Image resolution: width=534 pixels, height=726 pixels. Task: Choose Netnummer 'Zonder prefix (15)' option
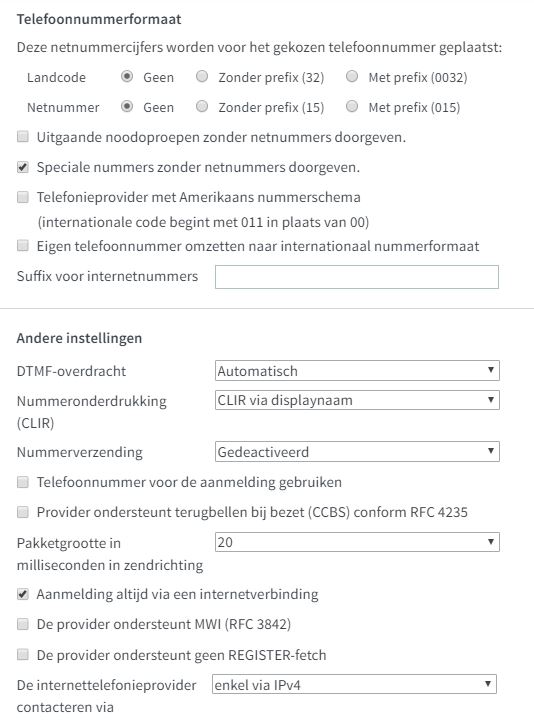(x=202, y=106)
